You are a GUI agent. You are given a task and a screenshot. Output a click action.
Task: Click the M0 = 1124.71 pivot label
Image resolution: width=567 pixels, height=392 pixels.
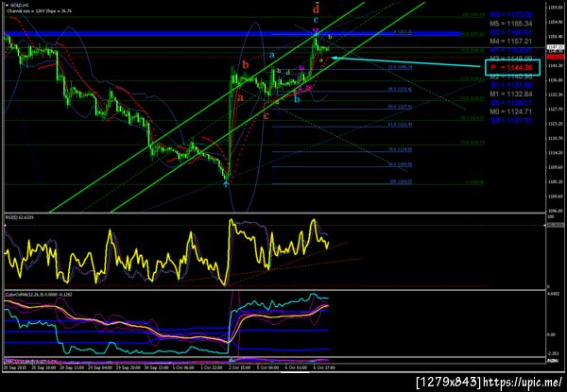click(511, 111)
